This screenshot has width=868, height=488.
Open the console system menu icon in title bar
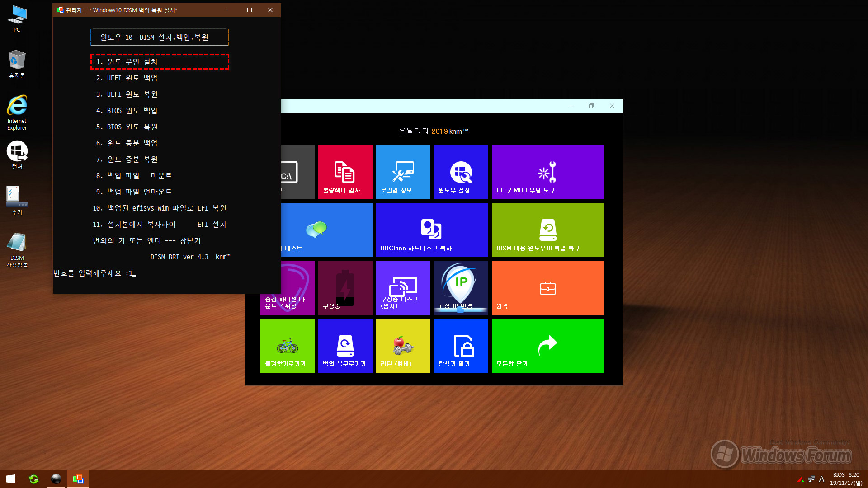point(60,10)
